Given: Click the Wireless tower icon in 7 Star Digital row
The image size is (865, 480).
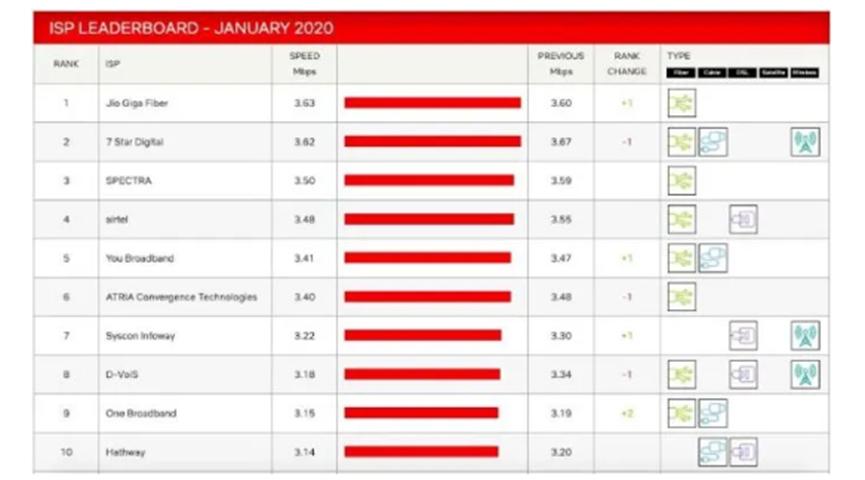Looking at the screenshot, I should click(805, 142).
